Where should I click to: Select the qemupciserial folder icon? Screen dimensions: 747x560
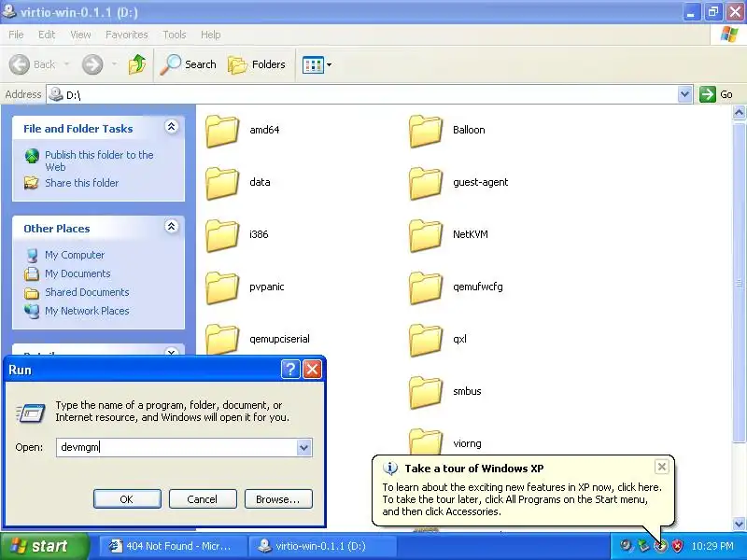[222, 339]
